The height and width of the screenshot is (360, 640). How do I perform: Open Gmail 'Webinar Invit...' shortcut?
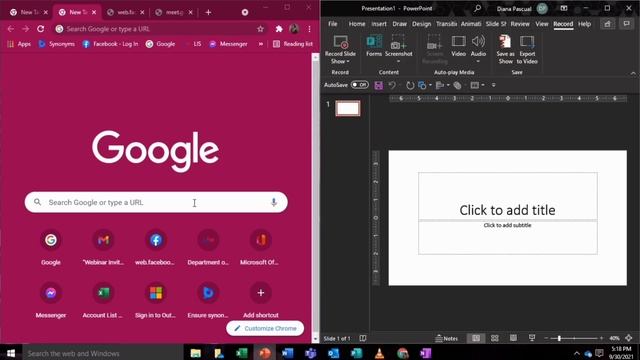(x=103, y=247)
